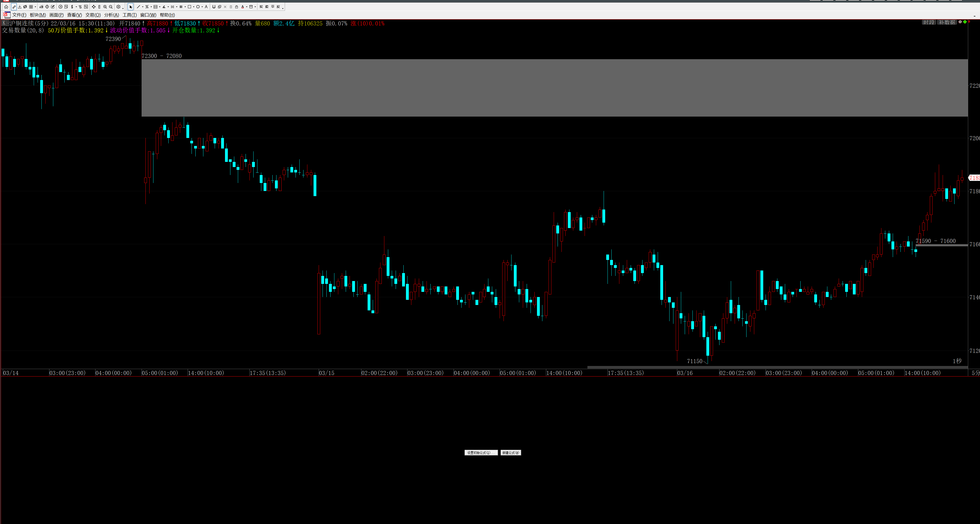Image resolution: width=980 pixels, height=524 pixels.
Task: Click the 设置初始公式 button
Action: (481, 452)
